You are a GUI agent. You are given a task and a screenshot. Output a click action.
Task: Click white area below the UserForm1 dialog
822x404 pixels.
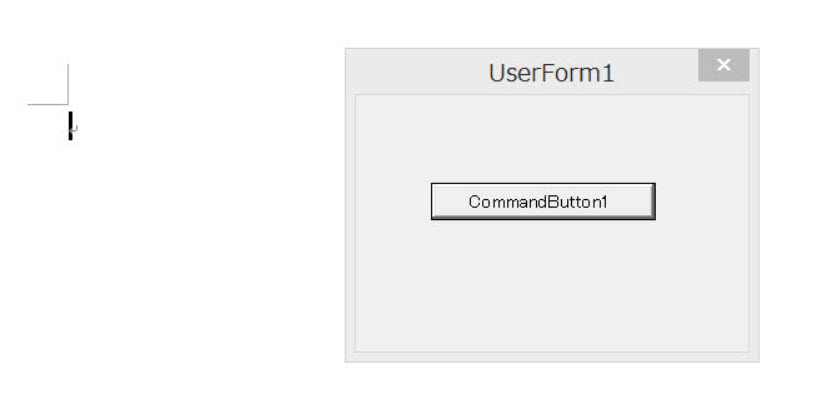(x=551, y=383)
